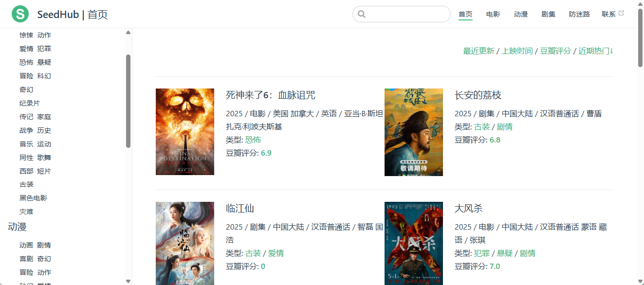Sort by 近期热门 descending

tap(596, 51)
